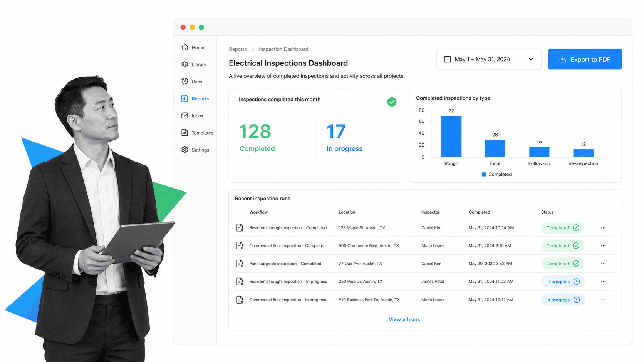The width and height of the screenshot is (644, 362).
Task: Click Completed status badge for 500 Commerce Blvd
Action: 563,245
